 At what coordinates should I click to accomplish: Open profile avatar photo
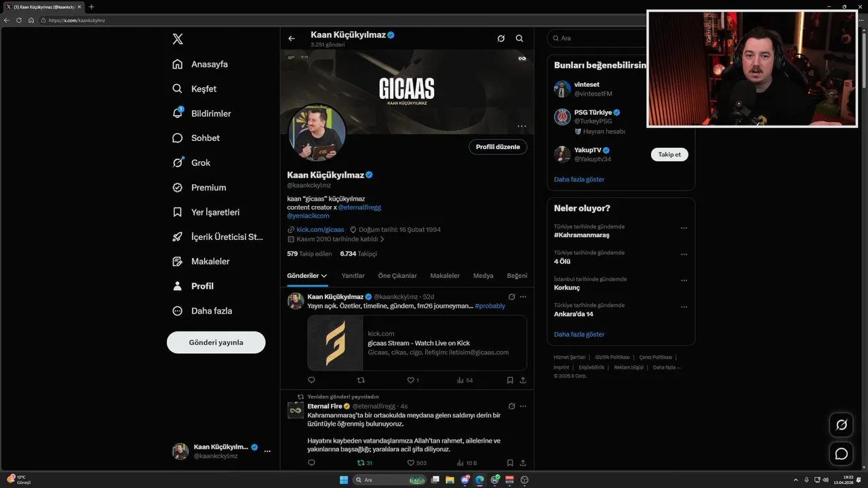318,133
